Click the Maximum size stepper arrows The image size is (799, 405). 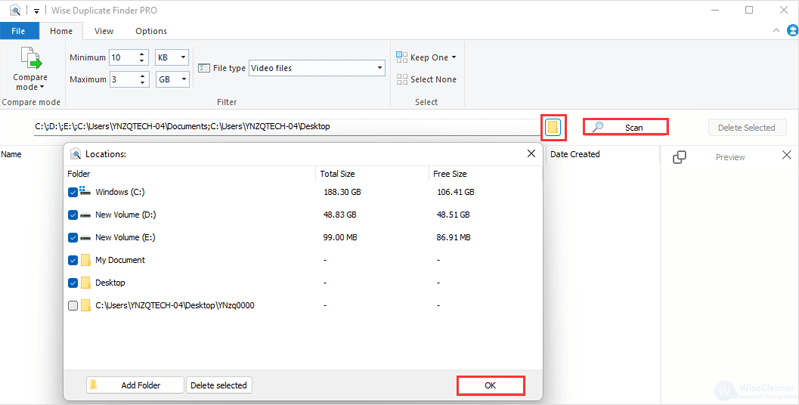pyautogui.click(x=142, y=79)
